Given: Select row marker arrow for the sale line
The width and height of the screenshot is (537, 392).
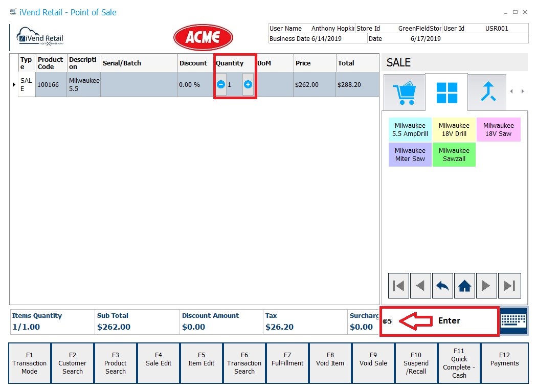Looking at the screenshot, I should click(14, 84).
